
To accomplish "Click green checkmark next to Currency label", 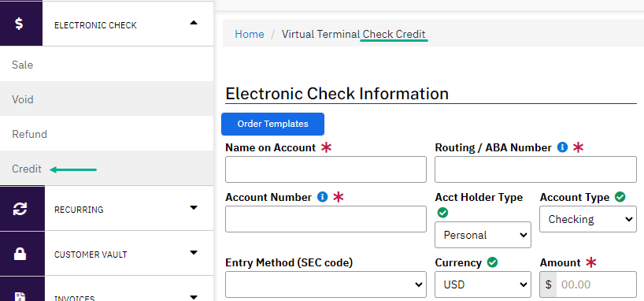I will 492,262.
